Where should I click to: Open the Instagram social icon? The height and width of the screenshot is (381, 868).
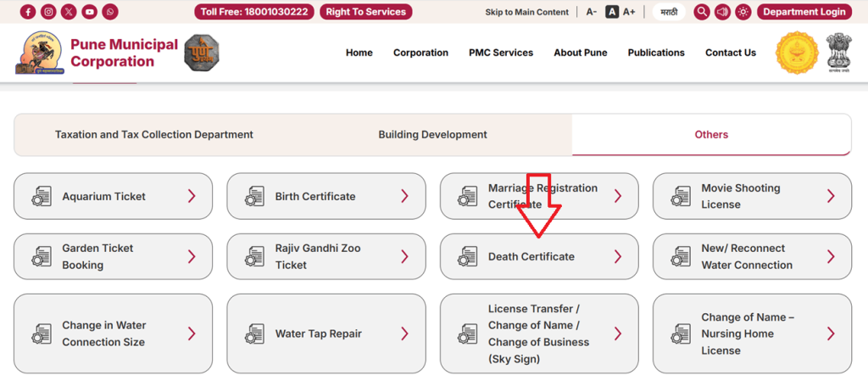(48, 12)
